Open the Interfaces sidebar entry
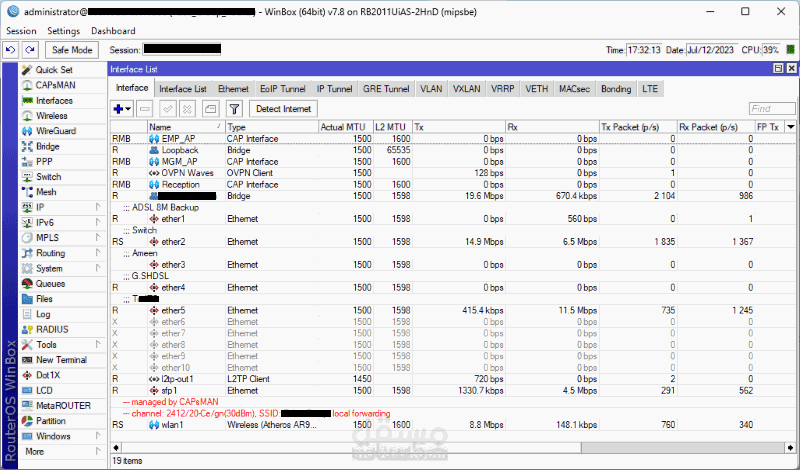This screenshot has width=800, height=470. 62,101
